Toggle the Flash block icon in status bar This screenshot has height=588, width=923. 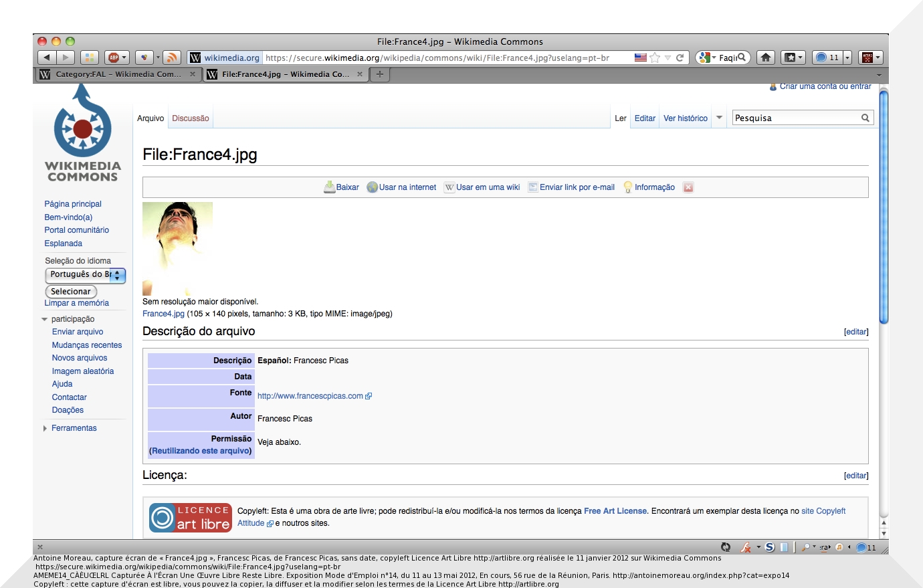(745, 547)
